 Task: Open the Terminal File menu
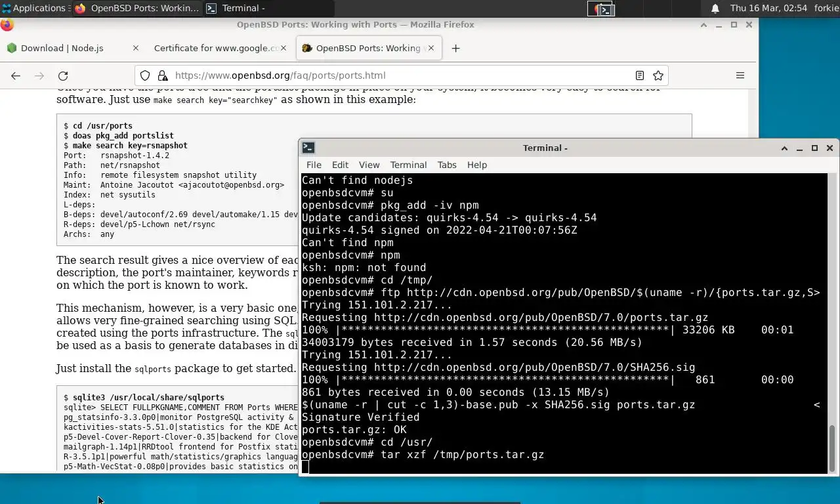point(314,165)
